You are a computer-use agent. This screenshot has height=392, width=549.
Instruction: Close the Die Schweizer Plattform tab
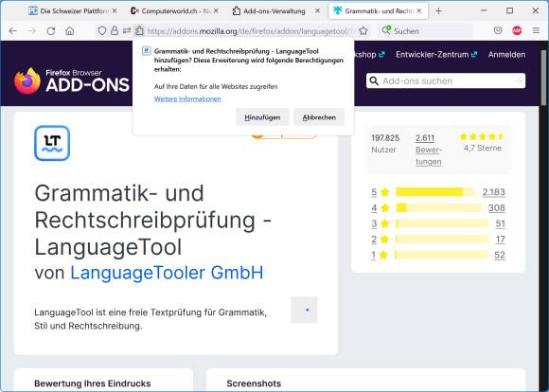point(115,11)
